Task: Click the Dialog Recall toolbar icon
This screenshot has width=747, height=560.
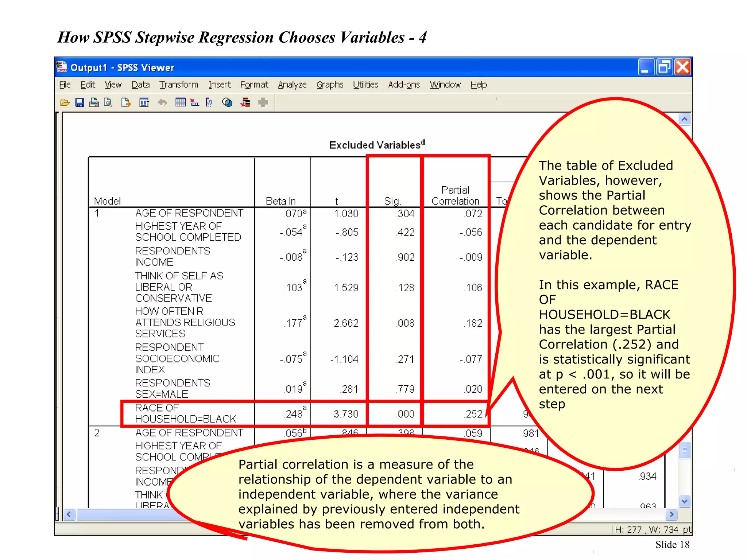Action: pyautogui.click(x=144, y=102)
